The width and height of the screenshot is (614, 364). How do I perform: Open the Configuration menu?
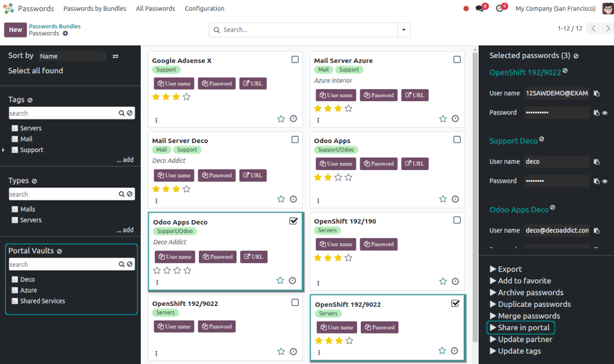click(204, 9)
